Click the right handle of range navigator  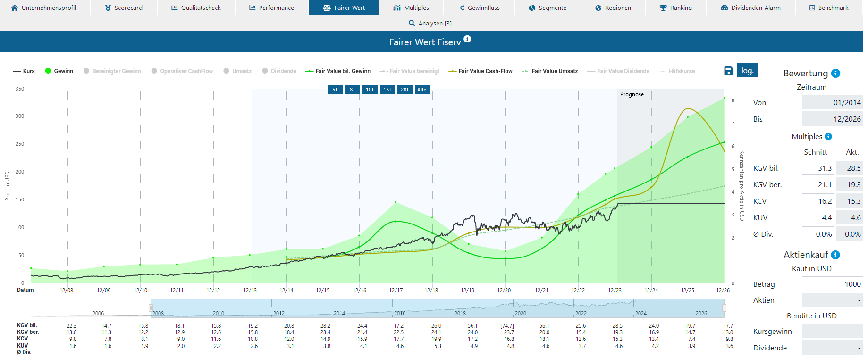click(x=724, y=308)
